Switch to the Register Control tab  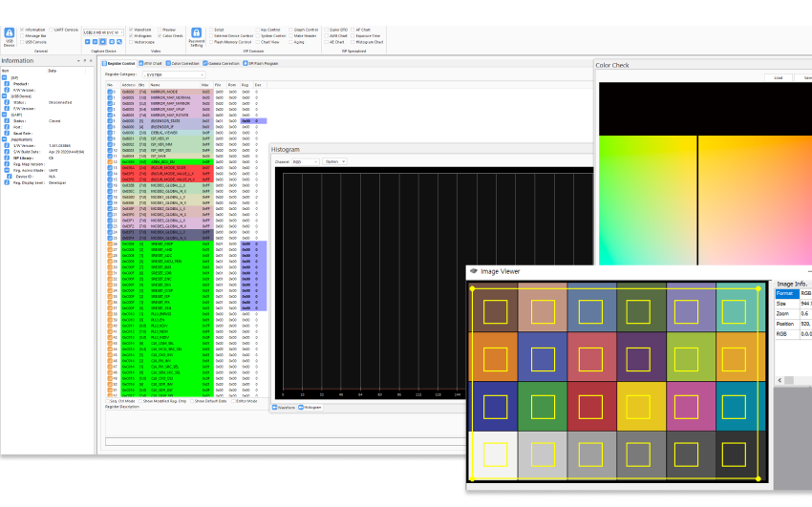click(x=118, y=64)
